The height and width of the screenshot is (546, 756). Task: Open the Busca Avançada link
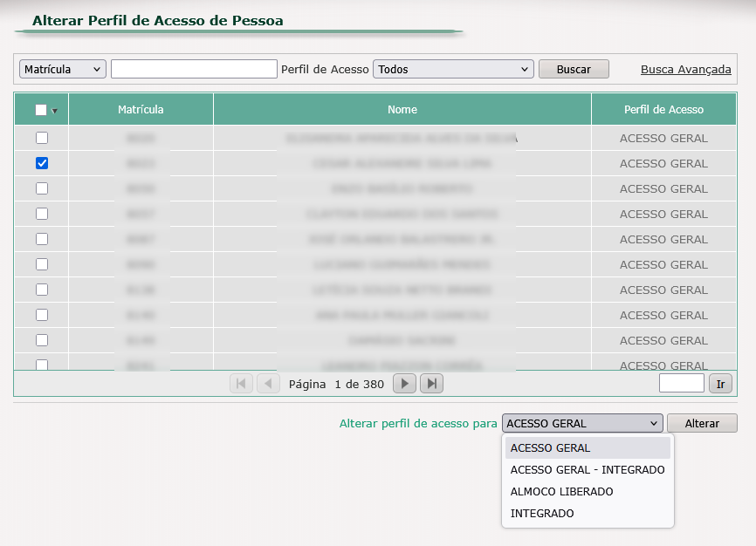point(685,70)
